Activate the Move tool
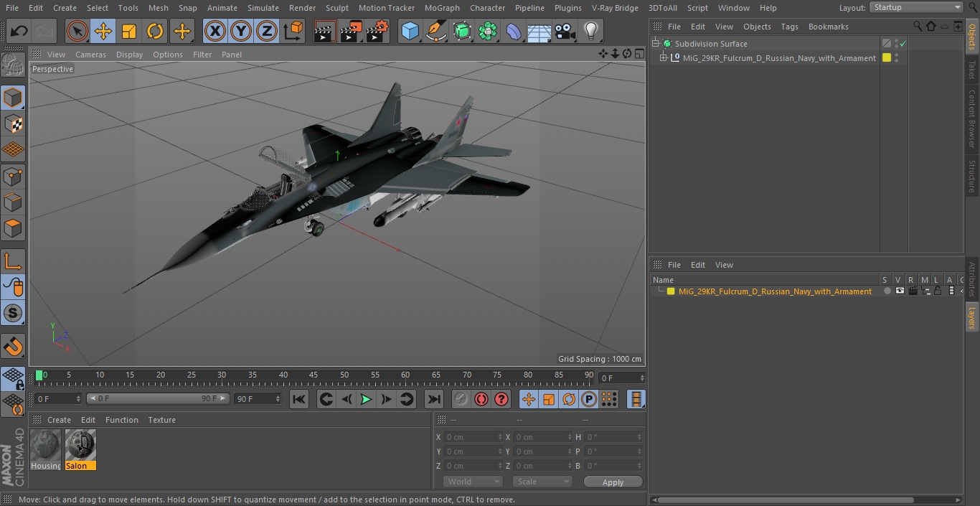This screenshot has width=980, height=506. (103, 31)
